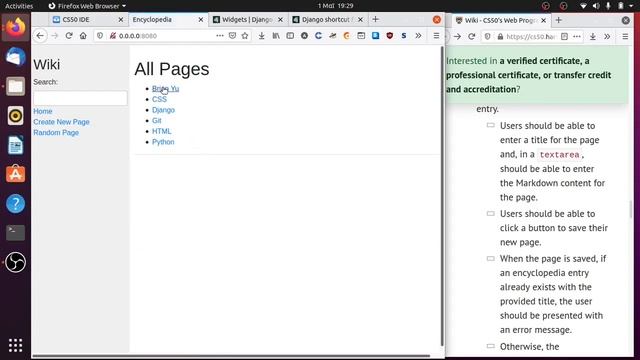
Task: Open Help from the dock
Action: [x=16, y=204]
